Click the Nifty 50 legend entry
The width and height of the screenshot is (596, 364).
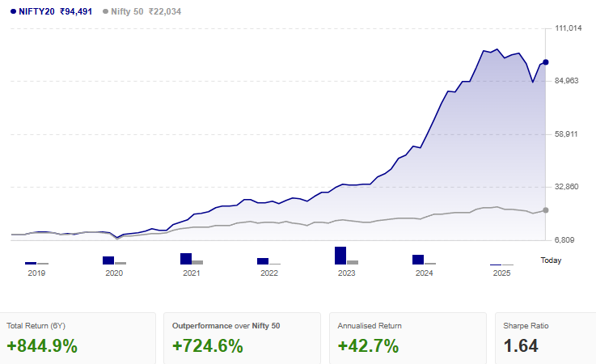pos(142,11)
